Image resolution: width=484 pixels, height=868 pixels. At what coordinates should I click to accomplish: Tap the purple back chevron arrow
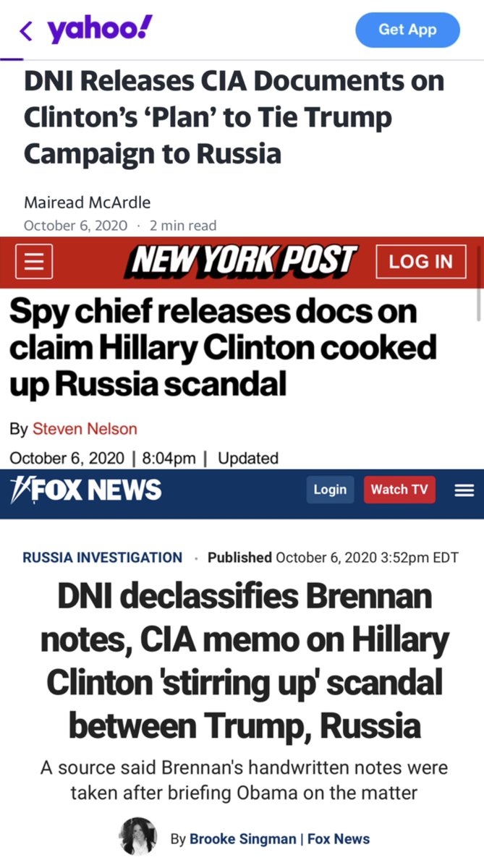(x=26, y=30)
